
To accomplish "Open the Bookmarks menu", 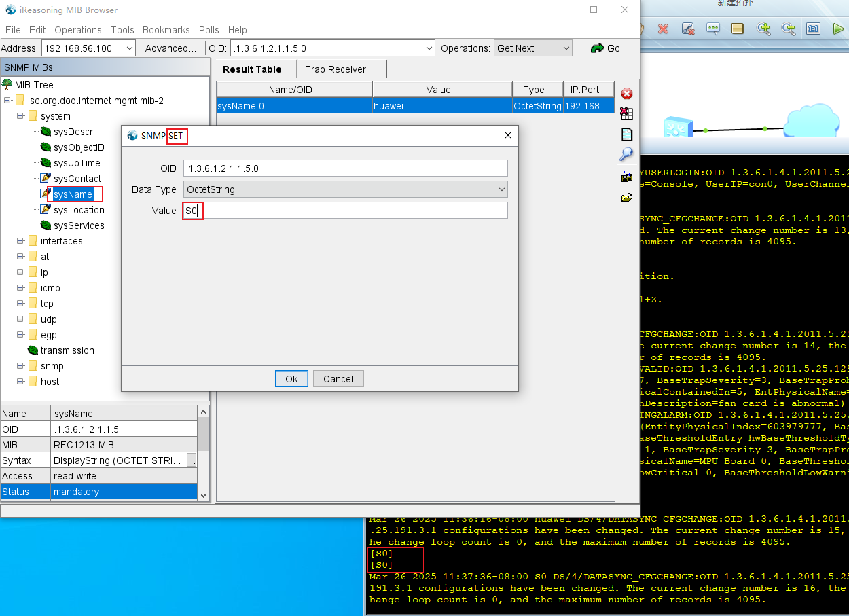I will click(x=166, y=30).
